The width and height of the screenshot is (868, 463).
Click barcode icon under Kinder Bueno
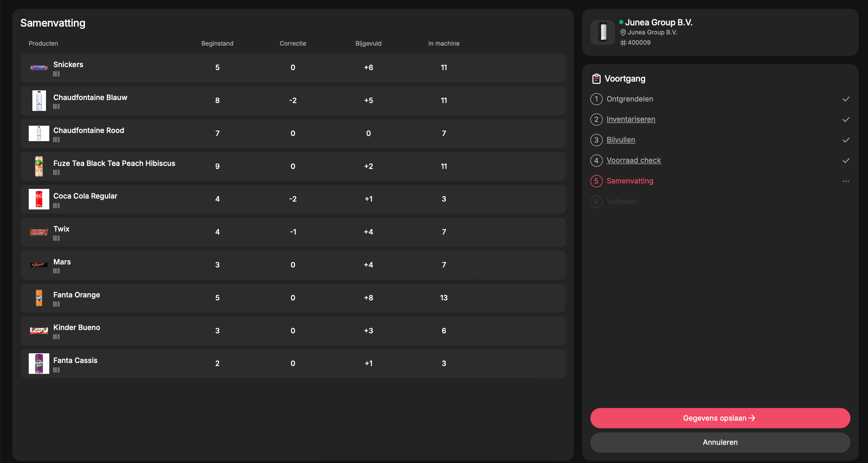pyautogui.click(x=56, y=337)
